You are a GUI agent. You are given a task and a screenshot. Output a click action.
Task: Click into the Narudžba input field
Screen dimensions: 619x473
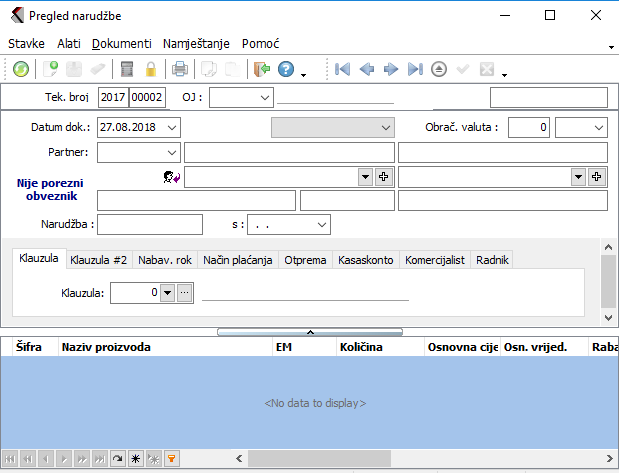[149, 224]
